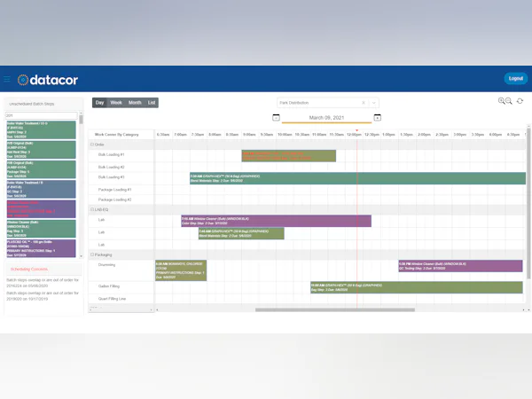Collapse the Packaging category group
This screenshot has width=532, height=399.
[x=91, y=254]
